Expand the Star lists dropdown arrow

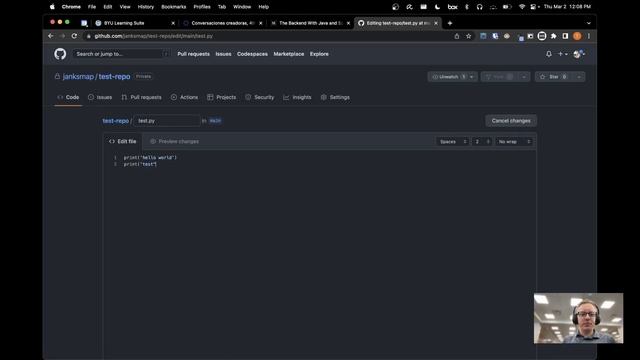(x=579, y=77)
